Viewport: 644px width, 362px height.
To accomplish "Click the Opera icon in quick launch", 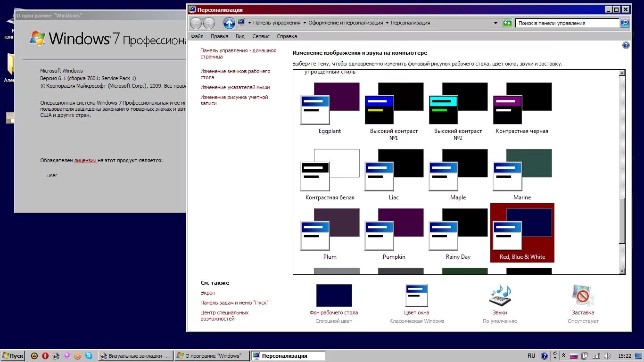I will point(45,356).
